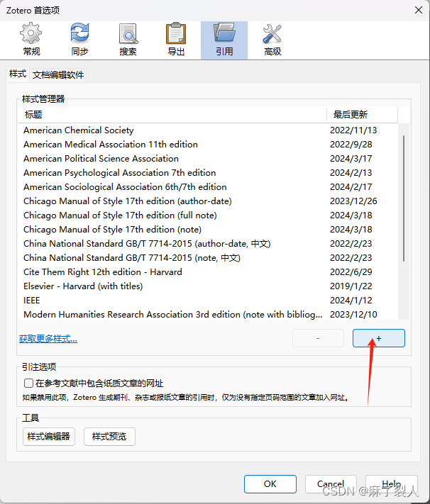The image size is (430, 504).
Task: Sort styles by the 标题 column header
Action: click(x=172, y=115)
